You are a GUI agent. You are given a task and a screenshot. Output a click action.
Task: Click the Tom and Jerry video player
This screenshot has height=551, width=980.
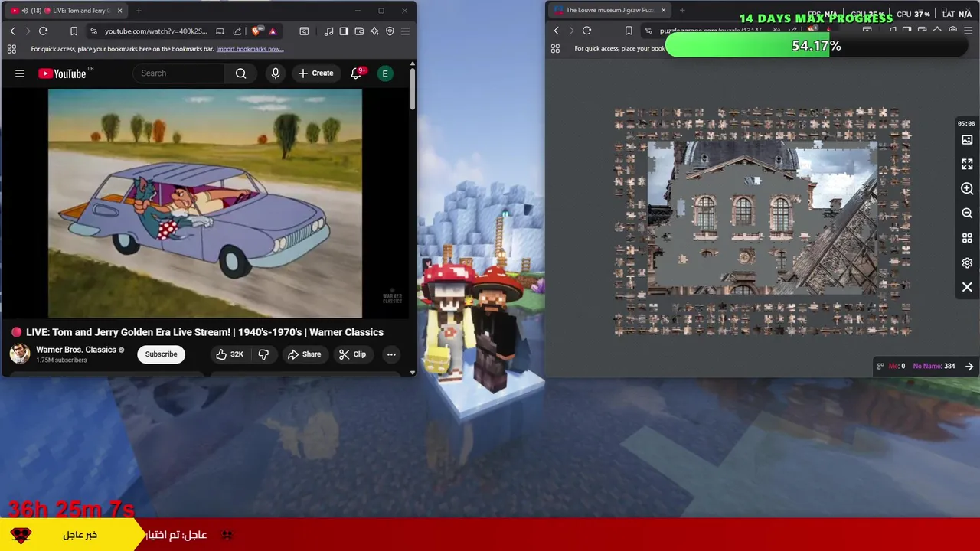205,203
